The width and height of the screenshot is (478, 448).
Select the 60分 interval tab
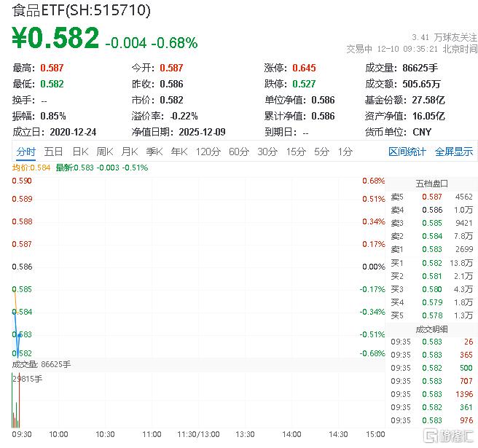(x=239, y=152)
